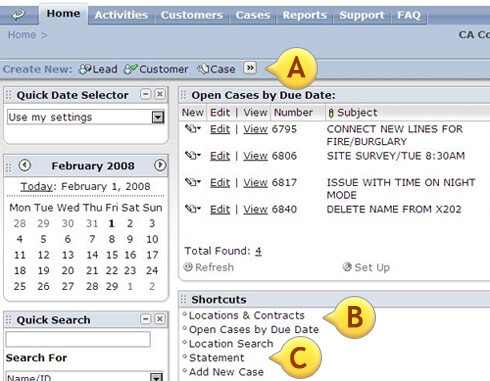Open New menu icon for case 6840
This screenshot has width=490, height=381.
(193, 209)
